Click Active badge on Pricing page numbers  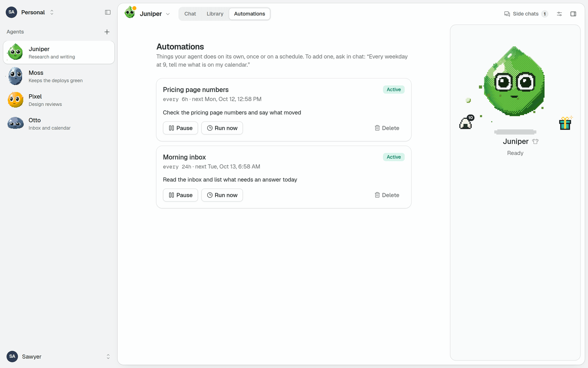[x=394, y=89]
